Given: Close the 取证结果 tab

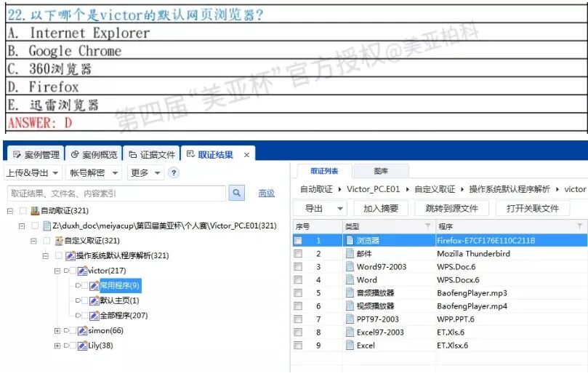Looking at the screenshot, I should point(246,155).
